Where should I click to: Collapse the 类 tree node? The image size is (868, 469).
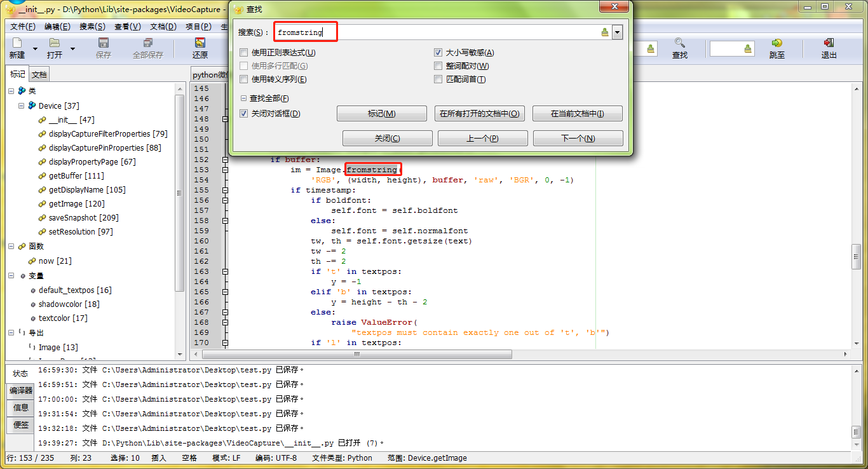click(11, 91)
